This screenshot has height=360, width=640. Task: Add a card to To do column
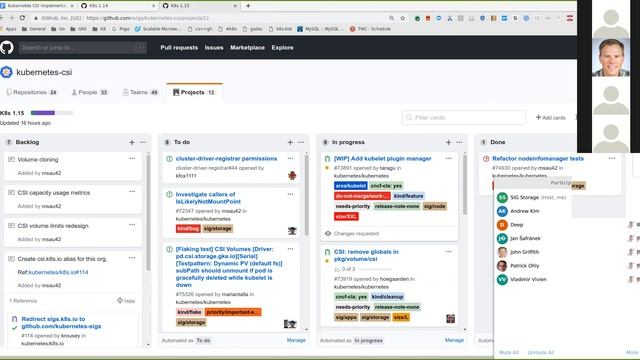(290, 142)
